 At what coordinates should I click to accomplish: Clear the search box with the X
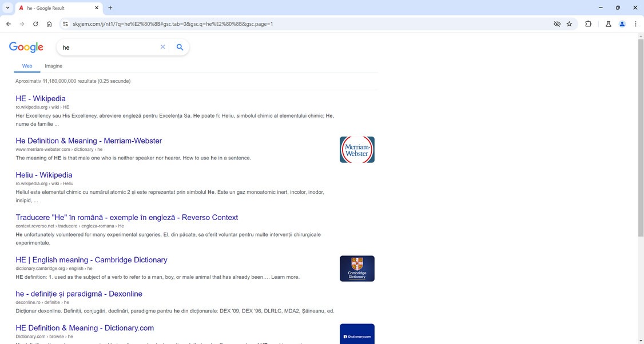[x=162, y=47]
